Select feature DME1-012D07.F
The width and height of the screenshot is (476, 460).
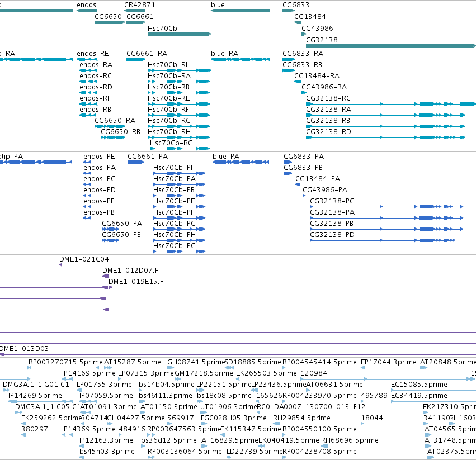(x=130, y=271)
